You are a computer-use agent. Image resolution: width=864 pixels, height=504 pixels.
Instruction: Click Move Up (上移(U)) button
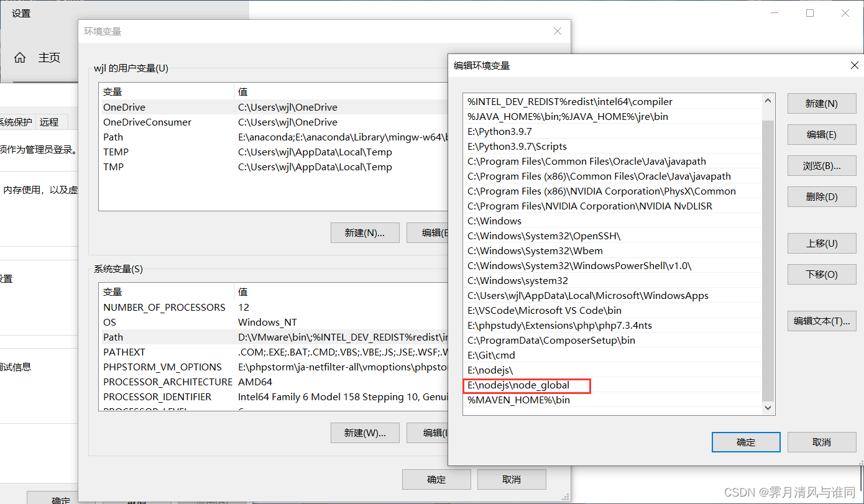point(822,244)
